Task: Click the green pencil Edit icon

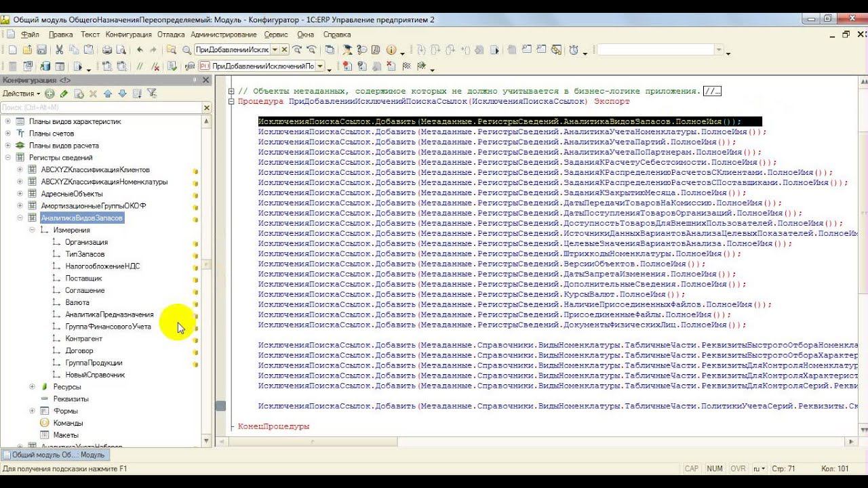Action: 64,94
